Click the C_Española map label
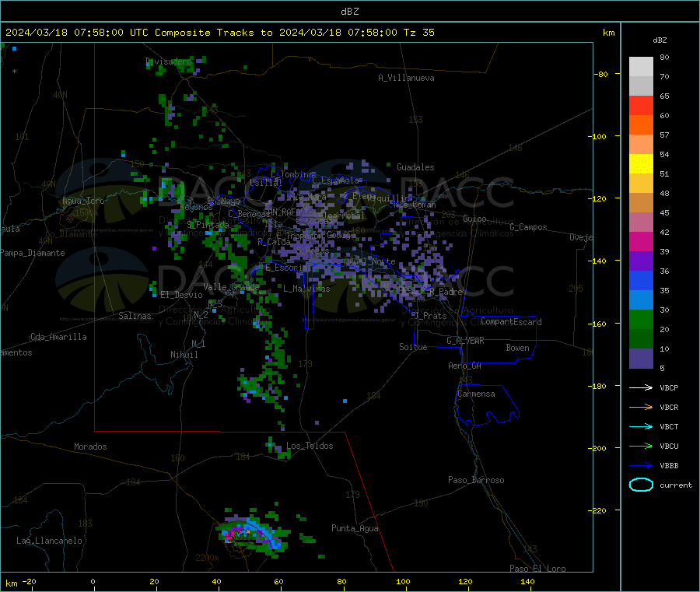Viewport: 700px width, 592px height. point(336,180)
